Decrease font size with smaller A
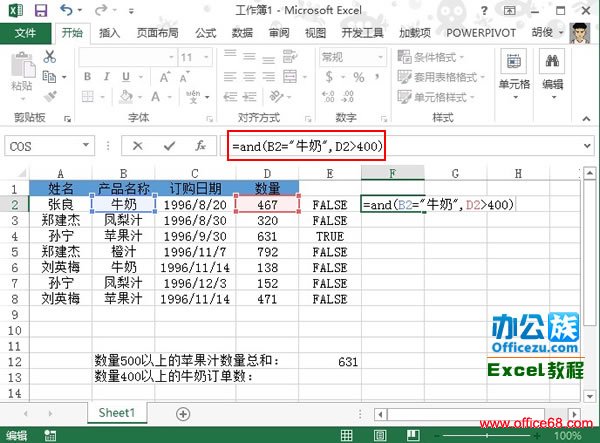This screenshot has height=443, width=600. 184,77
